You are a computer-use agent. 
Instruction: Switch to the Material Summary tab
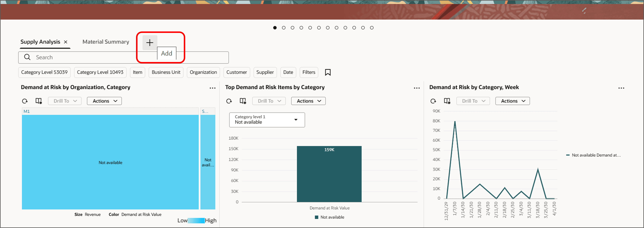coord(106,42)
